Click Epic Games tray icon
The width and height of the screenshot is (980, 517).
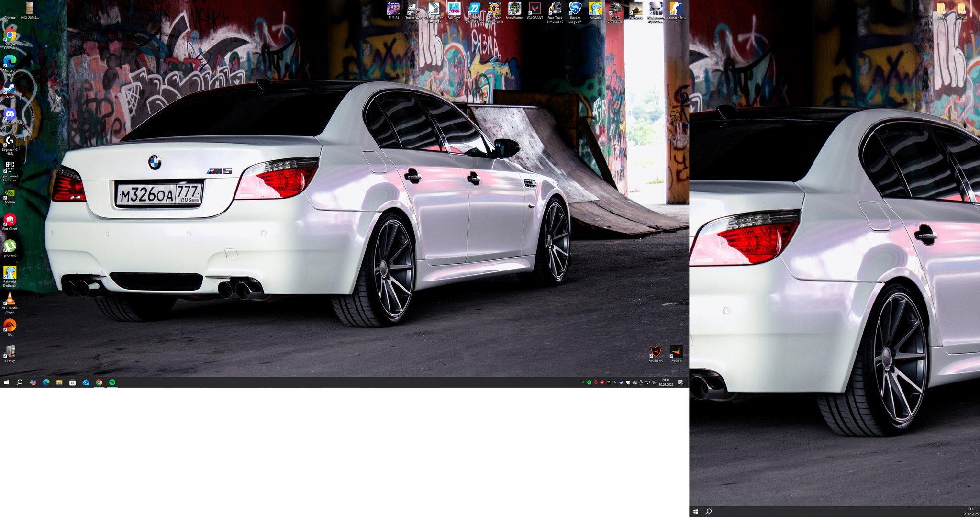[609, 382]
